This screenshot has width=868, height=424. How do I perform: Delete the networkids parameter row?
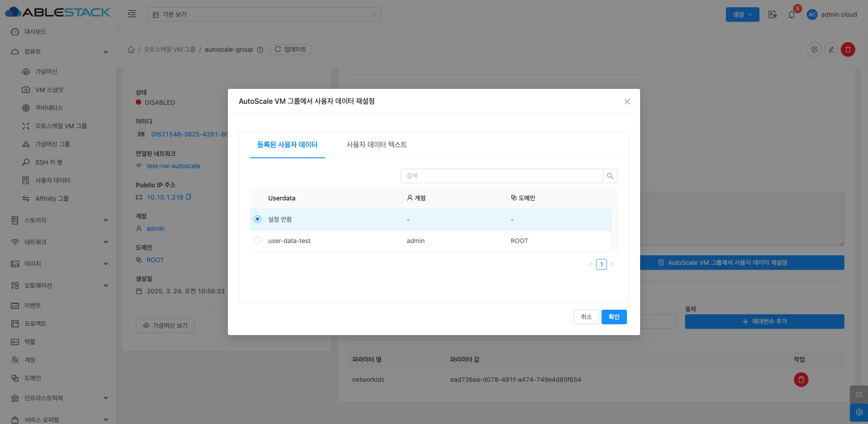pos(801,380)
